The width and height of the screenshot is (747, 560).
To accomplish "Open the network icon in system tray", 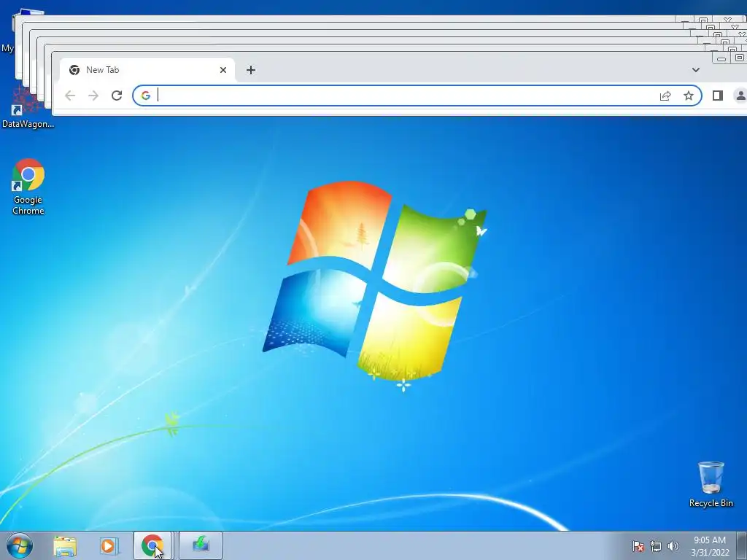I will (x=656, y=546).
